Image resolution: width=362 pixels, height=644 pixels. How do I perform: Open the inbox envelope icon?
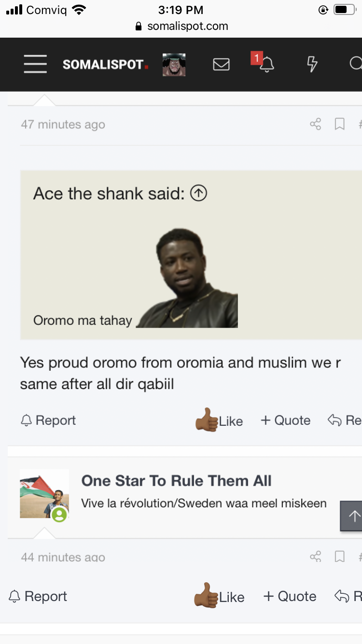pyautogui.click(x=221, y=64)
